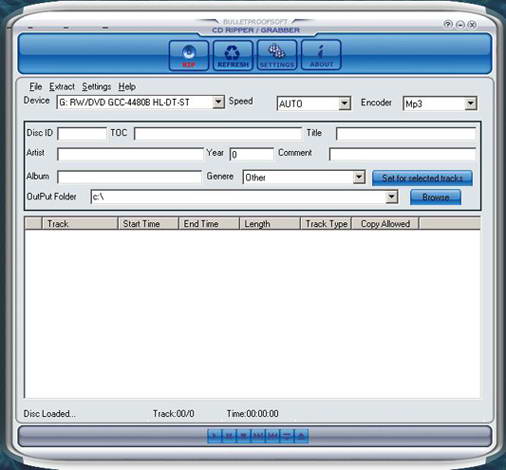The image size is (506, 470).
Task: Focus the Year field showing 0
Action: tap(252, 154)
